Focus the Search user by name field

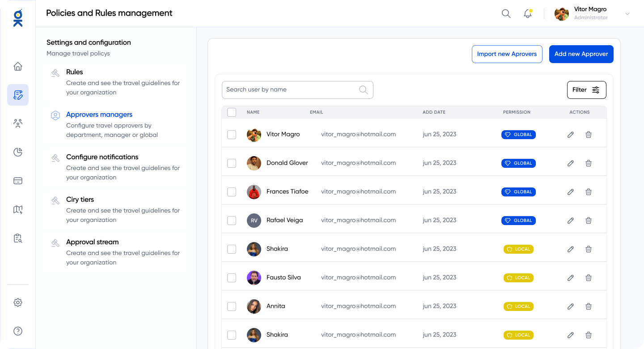coord(291,90)
